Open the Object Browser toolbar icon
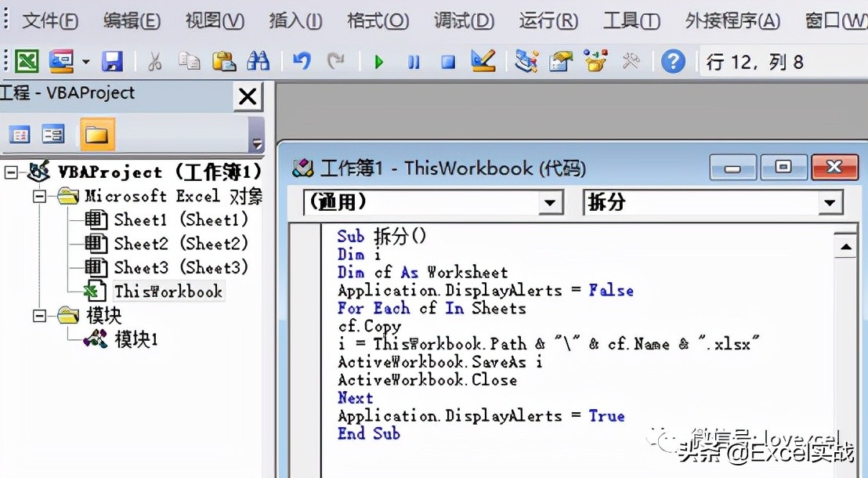Image resolution: width=868 pixels, height=478 pixels. click(x=595, y=61)
